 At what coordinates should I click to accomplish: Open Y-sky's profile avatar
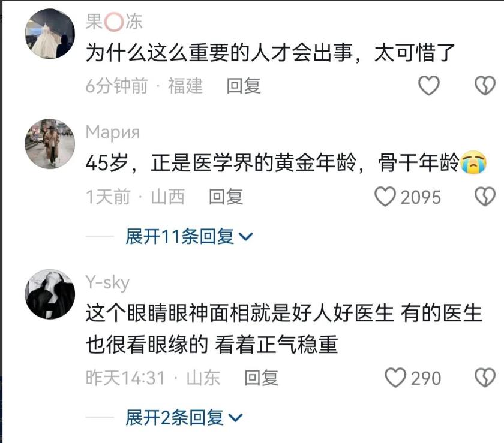click(x=50, y=294)
